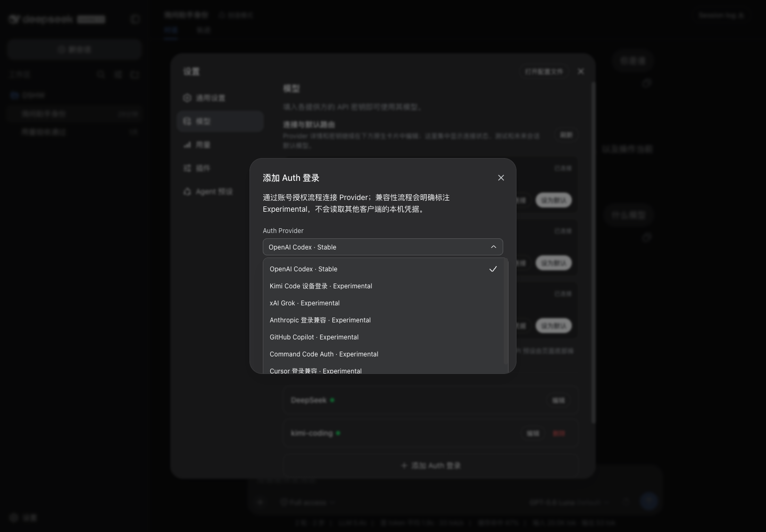Image resolution: width=766 pixels, height=532 pixels.
Task: Edit the DeepSeek provider row
Action: coord(558,400)
